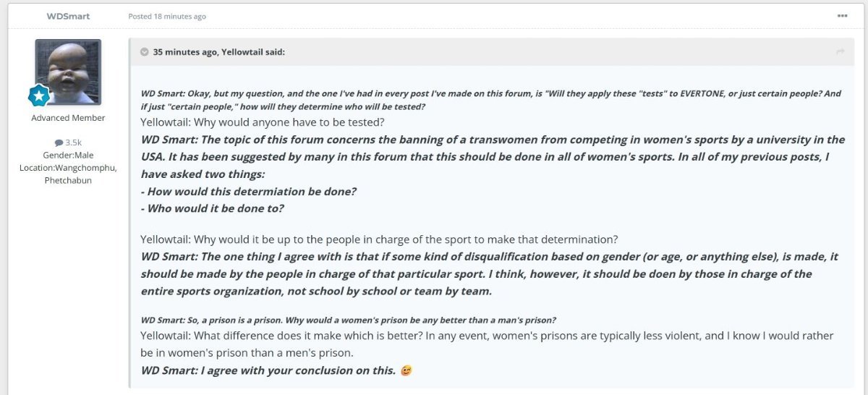This screenshot has width=868, height=395.
Task: Click the 'Posted 18 minutes ago' timestamp
Action: tap(167, 16)
